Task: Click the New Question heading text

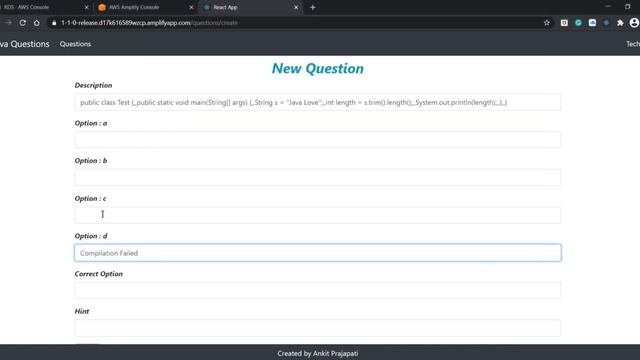Action: 318,69
